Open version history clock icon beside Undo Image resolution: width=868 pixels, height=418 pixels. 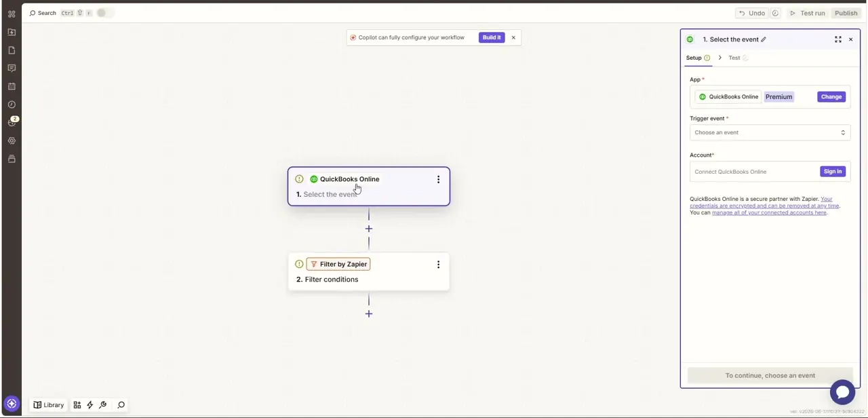click(775, 13)
